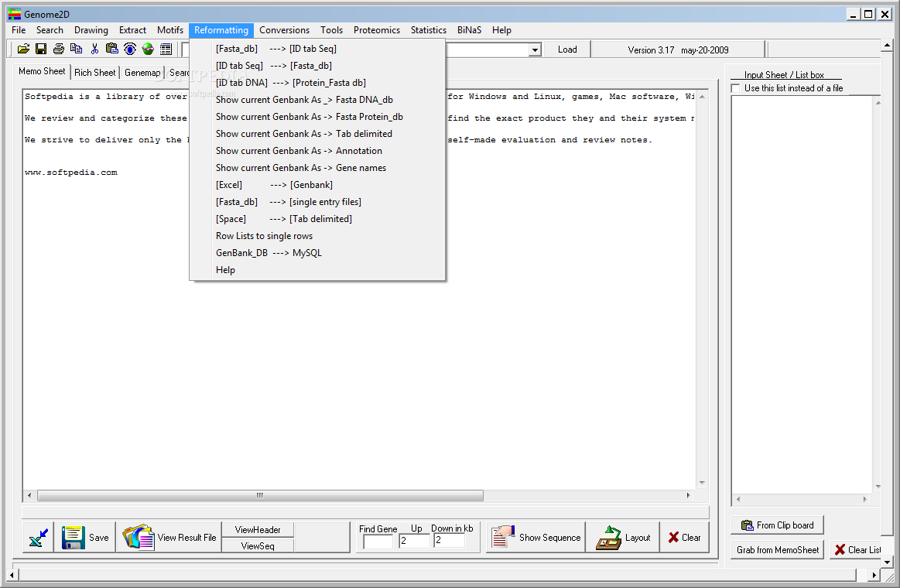Choose Show current Genbank As Gene names
The width and height of the screenshot is (900, 588).
pos(317,168)
